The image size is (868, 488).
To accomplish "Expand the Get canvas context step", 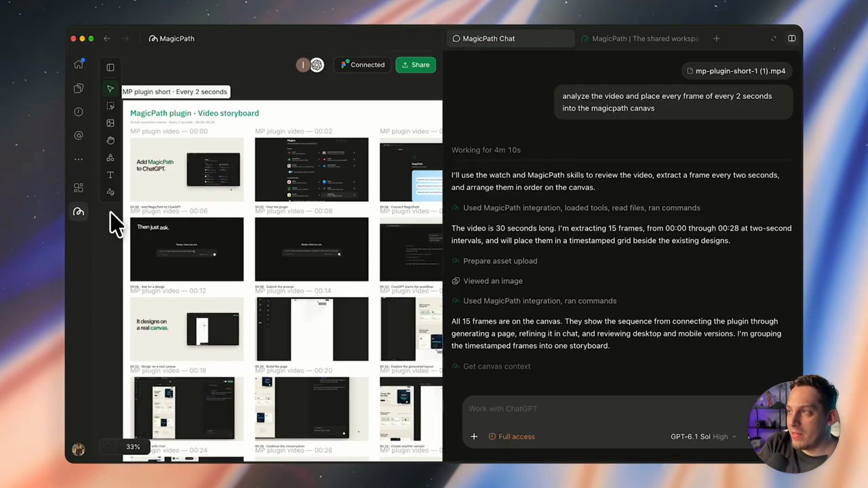I will [491, 367].
